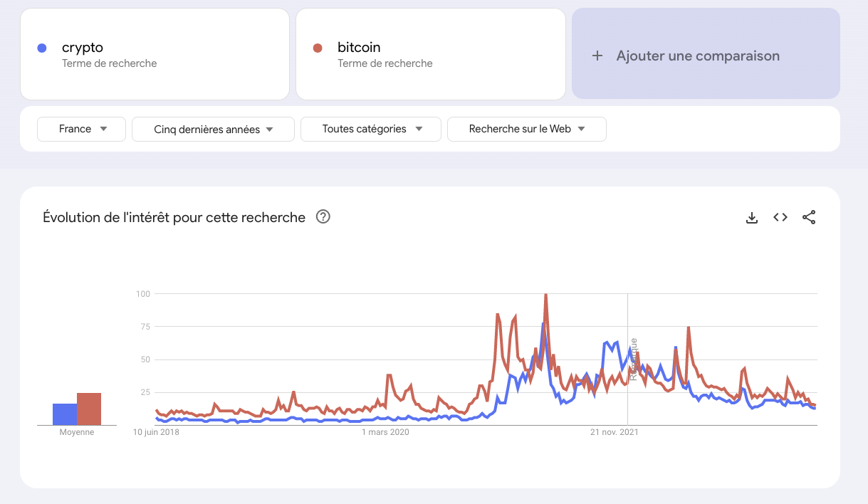Click the 21 nov. 2021 date label on the axis
The height and width of the screenshot is (504, 868).
[615, 431]
